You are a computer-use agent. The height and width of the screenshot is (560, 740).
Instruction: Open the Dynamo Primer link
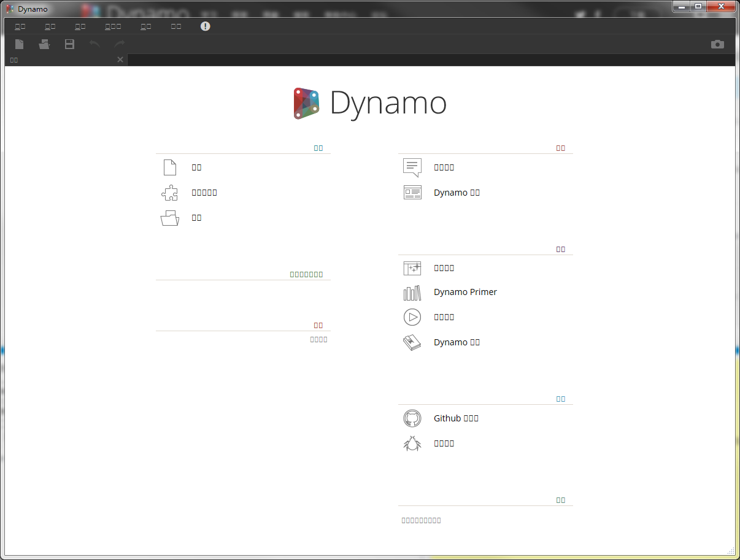(465, 292)
